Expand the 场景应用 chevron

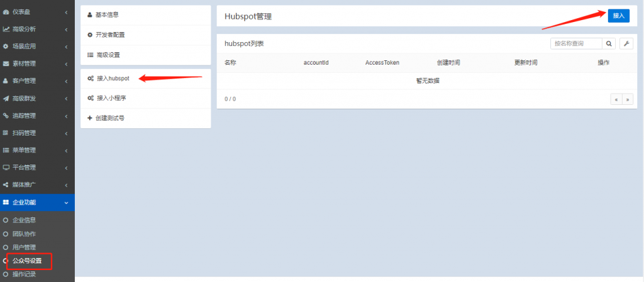pos(66,46)
